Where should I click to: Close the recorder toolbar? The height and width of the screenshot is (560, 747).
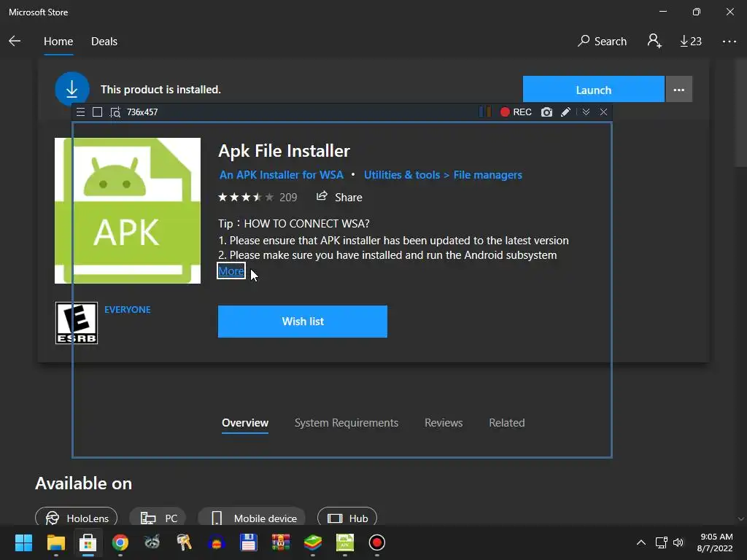(603, 112)
